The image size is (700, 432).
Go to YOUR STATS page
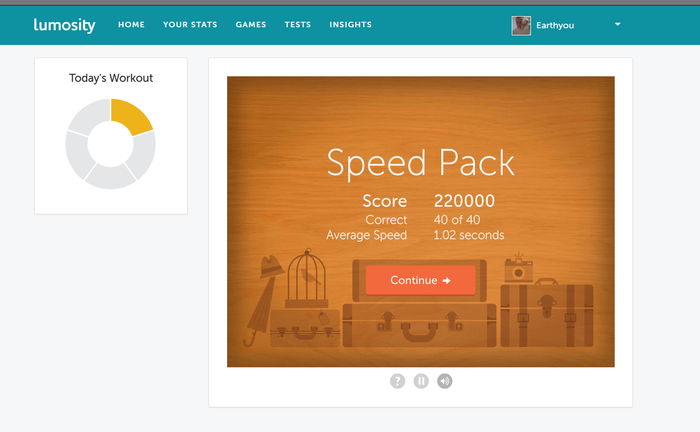(190, 25)
